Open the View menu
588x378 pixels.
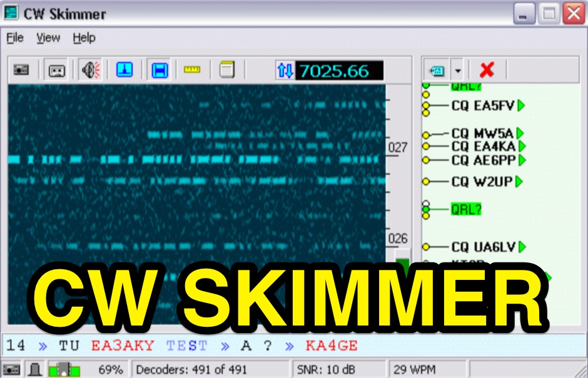pos(48,38)
